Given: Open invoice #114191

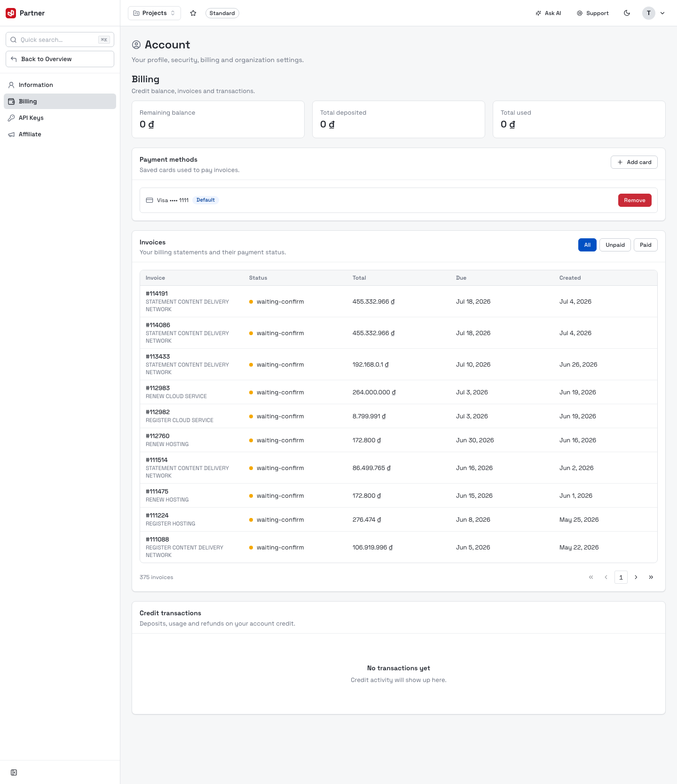Looking at the screenshot, I should point(399,301).
